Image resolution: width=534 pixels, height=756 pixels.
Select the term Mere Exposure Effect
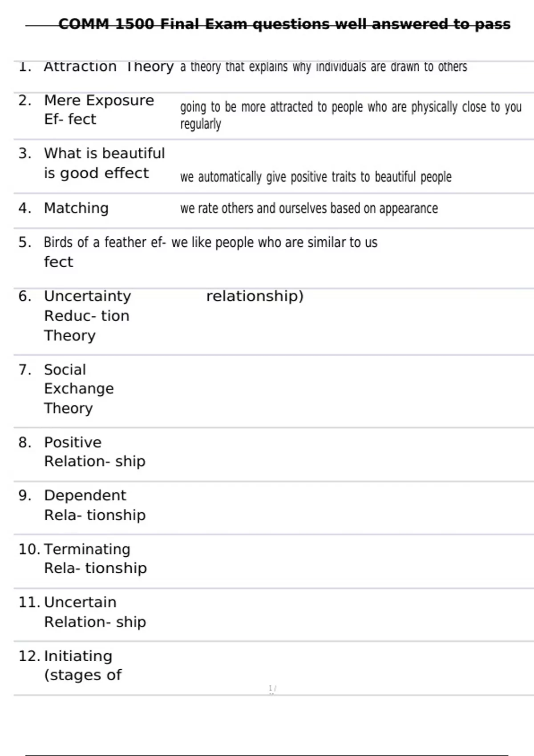99,110
